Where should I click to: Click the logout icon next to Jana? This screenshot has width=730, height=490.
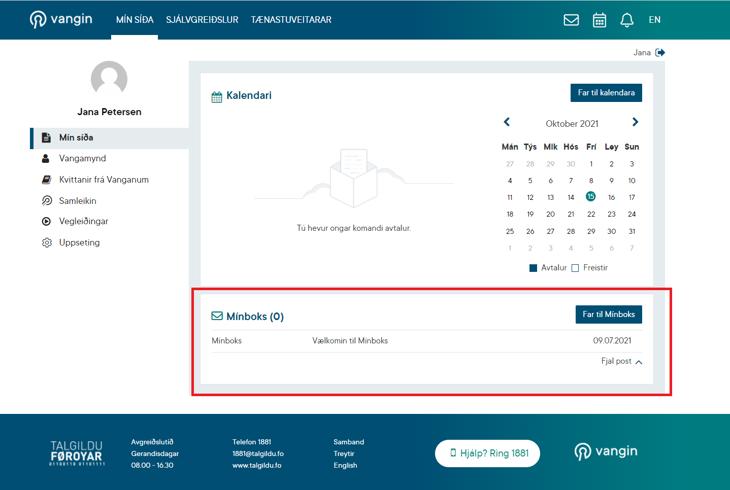pyautogui.click(x=660, y=53)
